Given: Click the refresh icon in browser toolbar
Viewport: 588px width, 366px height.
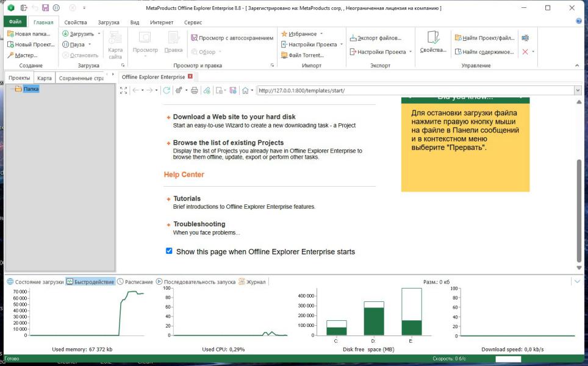Looking at the screenshot, I should click(x=167, y=90).
